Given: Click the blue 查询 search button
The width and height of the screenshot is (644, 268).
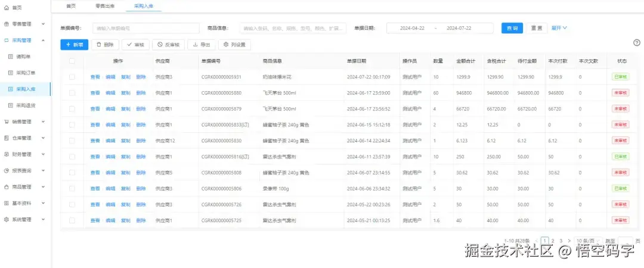Looking at the screenshot, I should tap(512, 28).
